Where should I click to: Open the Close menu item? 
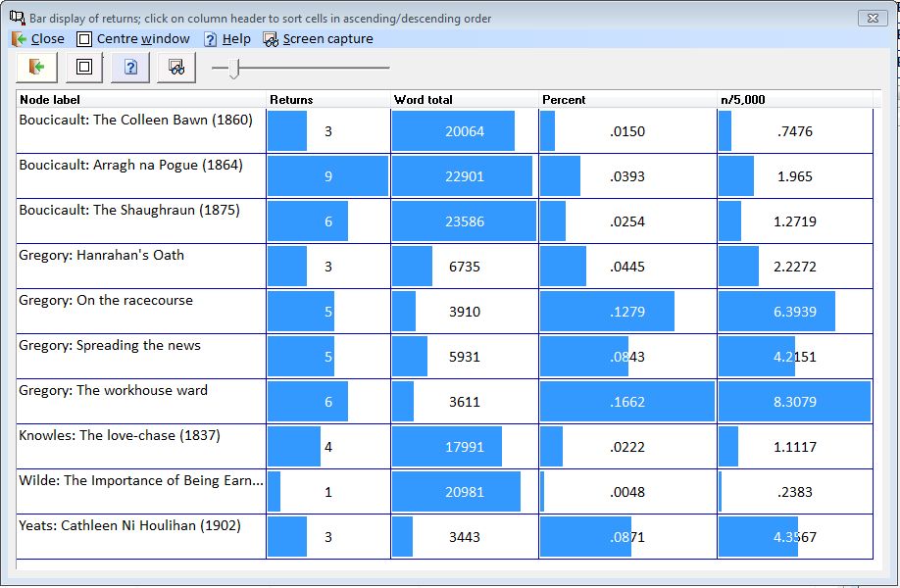tap(38, 39)
